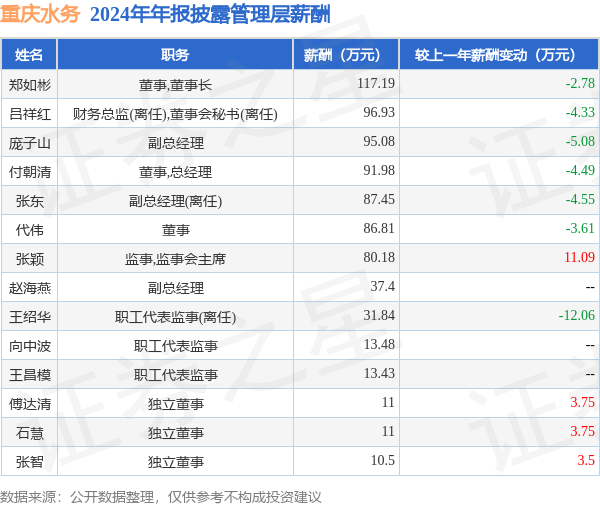The image size is (600, 506).
Task: Select the name 王昌模
Action: (x=29, y=375)
